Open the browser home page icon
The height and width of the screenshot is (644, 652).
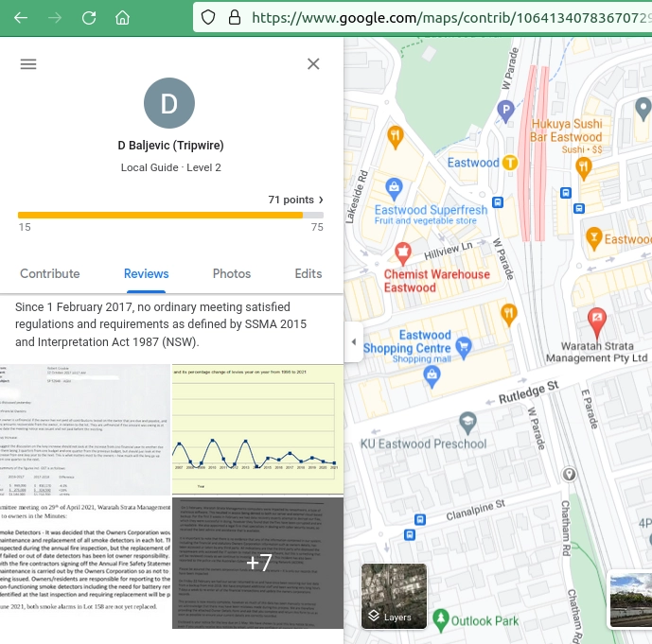(x=122, y=17)
